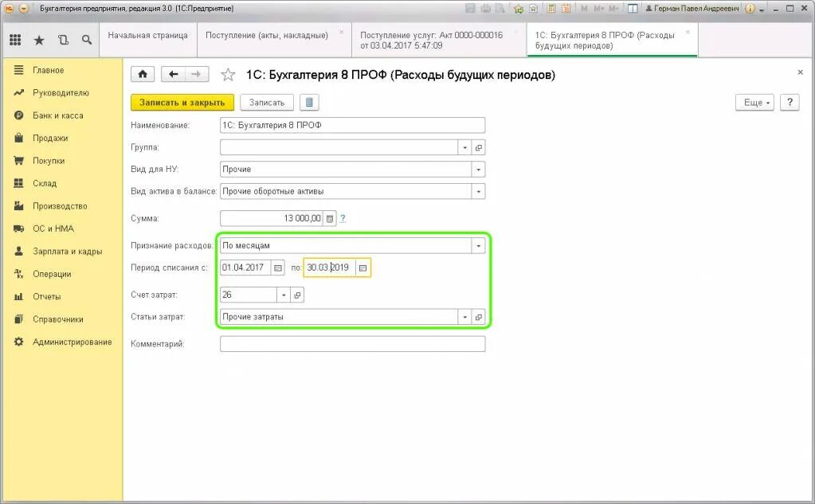Open help with the question mark button

pos(790,103)
